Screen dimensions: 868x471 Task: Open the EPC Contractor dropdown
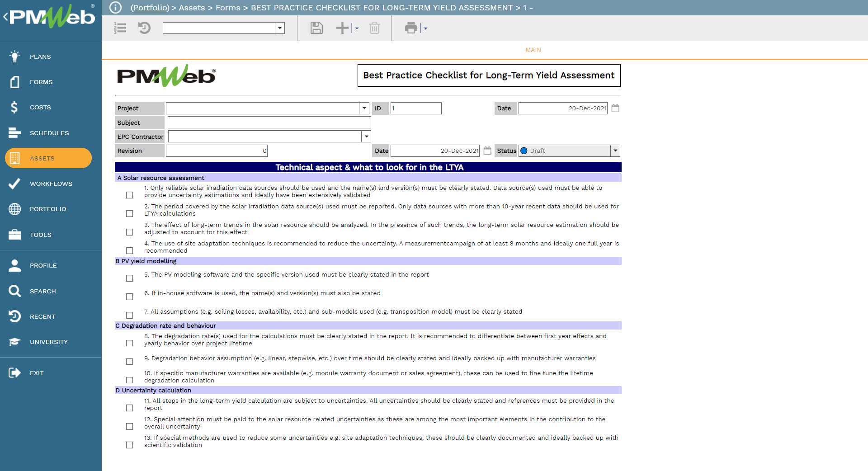click(366, 137)
